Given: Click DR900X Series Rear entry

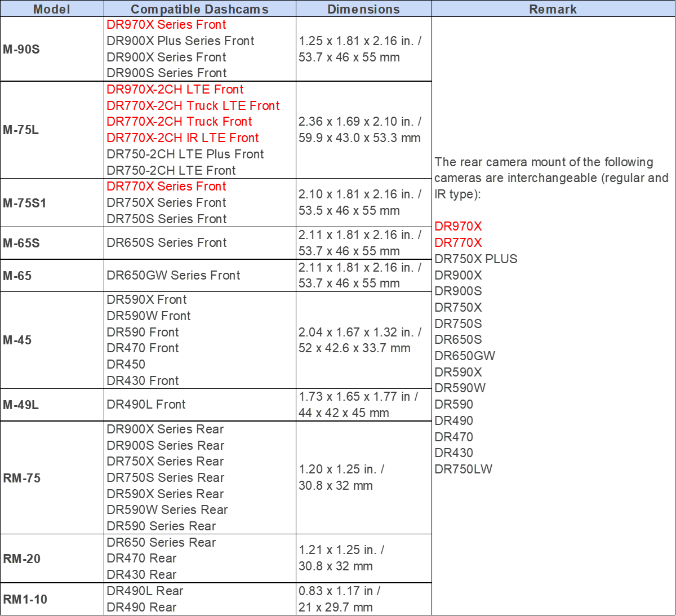Looking at the screenshot, I should (165, 429).
